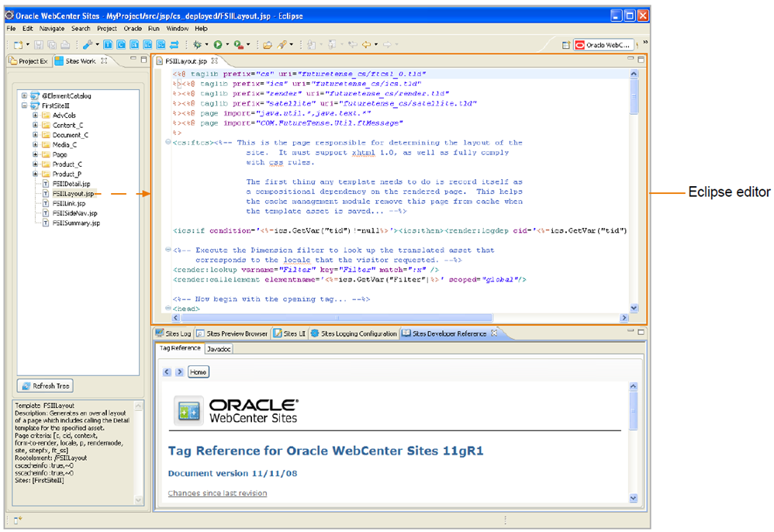Click the blue C CSElement toolbar icon
Screen dimensions: 774x532
[x=121, y=45]
